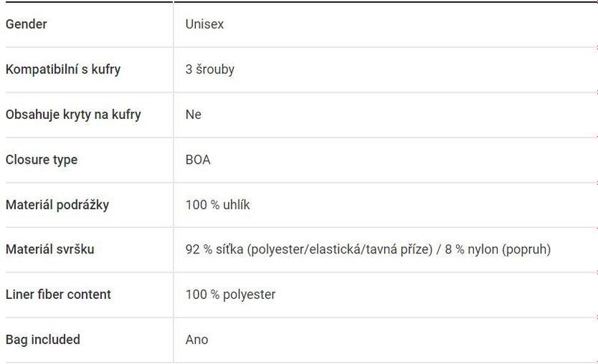This screenshot has width=598, height=364.
Task: Click the Materiál svršku label
Action: [x=50, y=250]
